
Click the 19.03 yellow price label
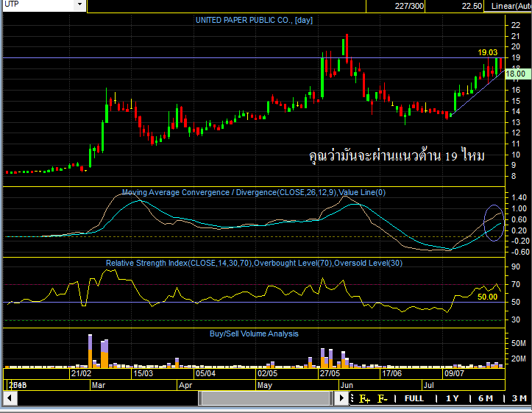tap(488, 52)
